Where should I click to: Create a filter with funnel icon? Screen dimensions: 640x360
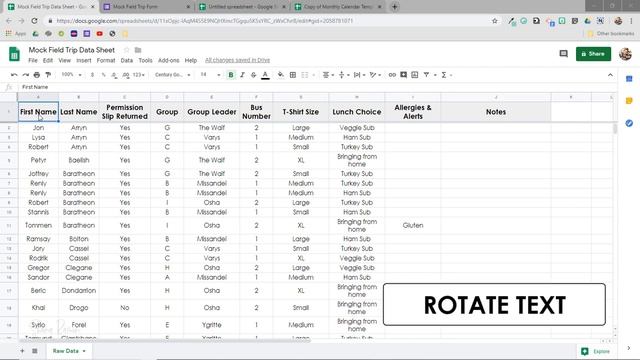(x=426, y=75)
